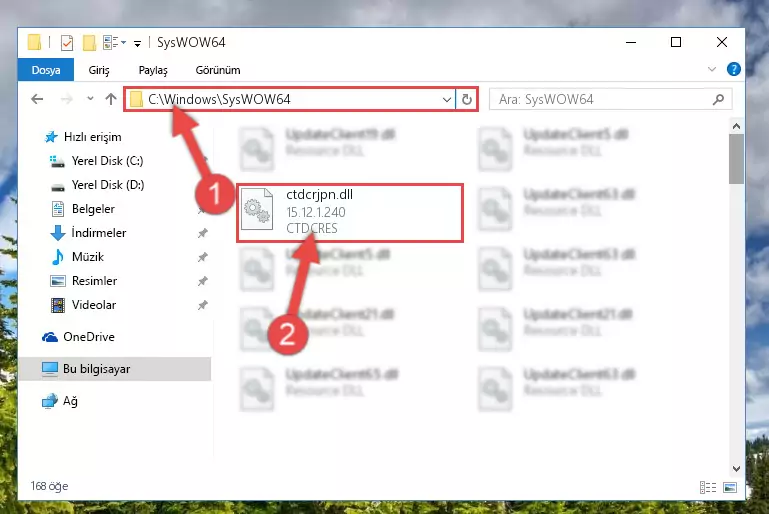The height and width of the screenshot is (514, 769).
Task: Maximize the SysWOW64 window
Action: pos(676,43)
